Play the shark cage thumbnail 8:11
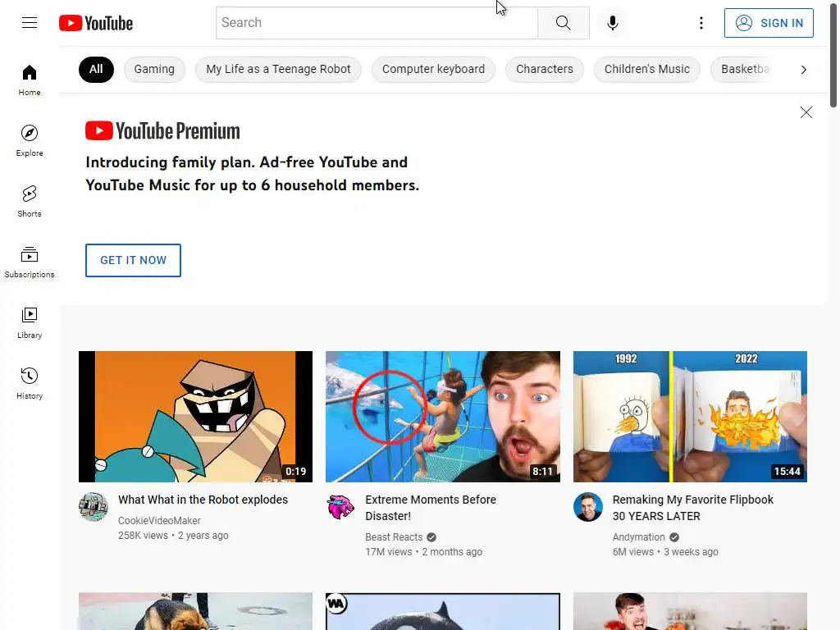Viewport: 840px width, 630px height. tap(442, 417)
